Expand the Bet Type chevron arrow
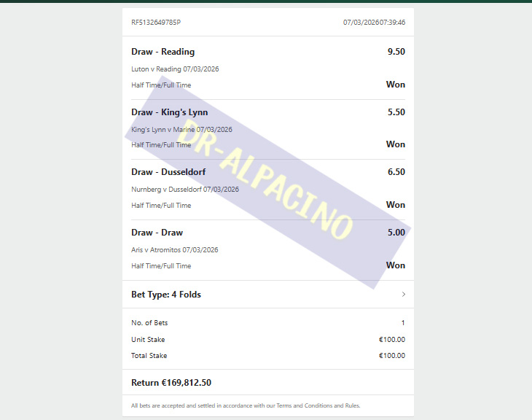 pos(404,295)
